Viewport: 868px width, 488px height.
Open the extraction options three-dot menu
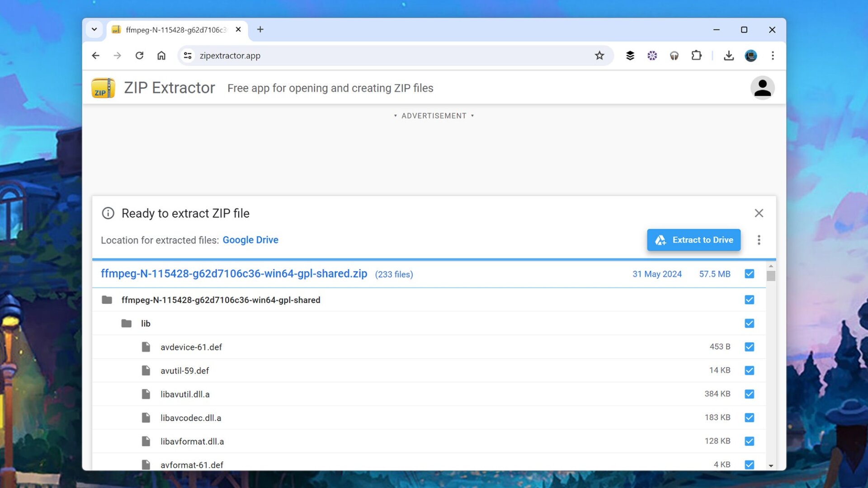(759, 240)
